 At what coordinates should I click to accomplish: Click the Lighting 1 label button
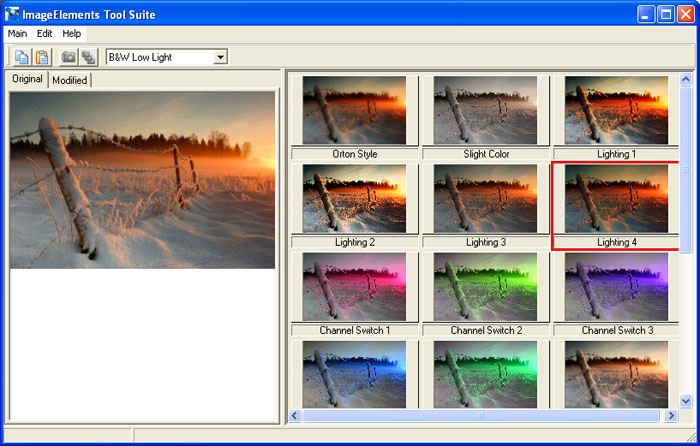616,154
